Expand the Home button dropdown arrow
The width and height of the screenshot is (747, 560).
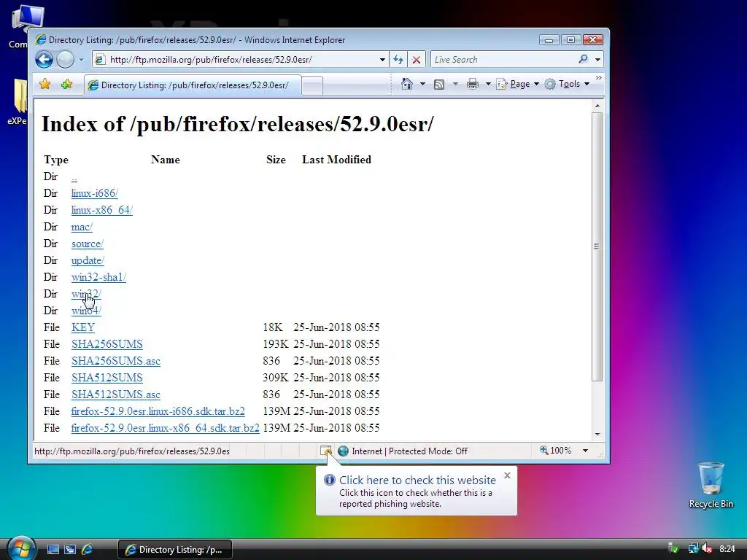[422, 85]
